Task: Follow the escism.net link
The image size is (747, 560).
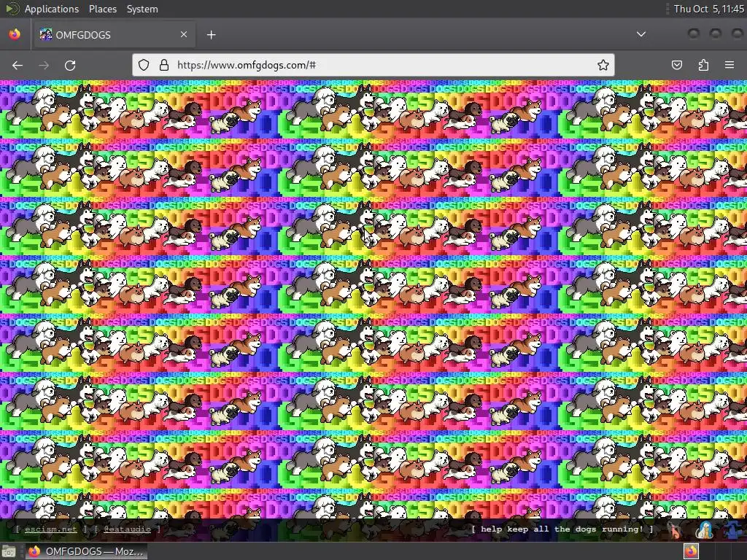Action: click(x=50, y=529)
